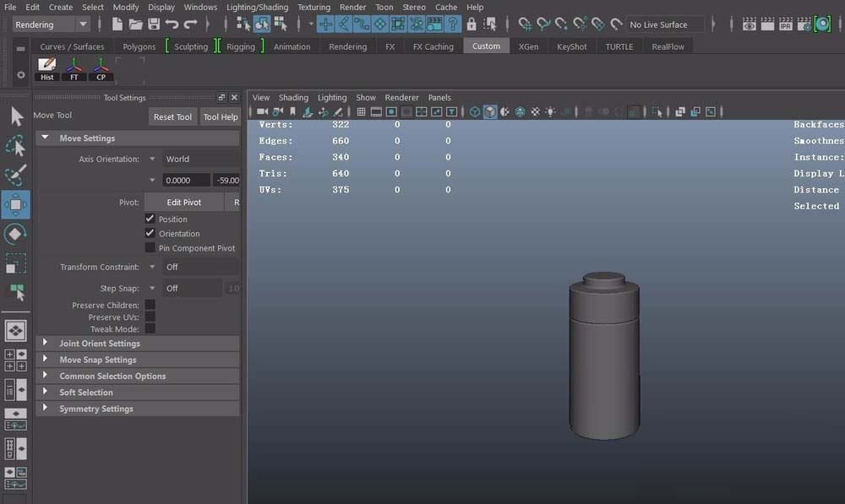This screenshot has width=845, height=504.
Task: Save the scene with the floppy disk icon
Action: [x=154, y=24]
